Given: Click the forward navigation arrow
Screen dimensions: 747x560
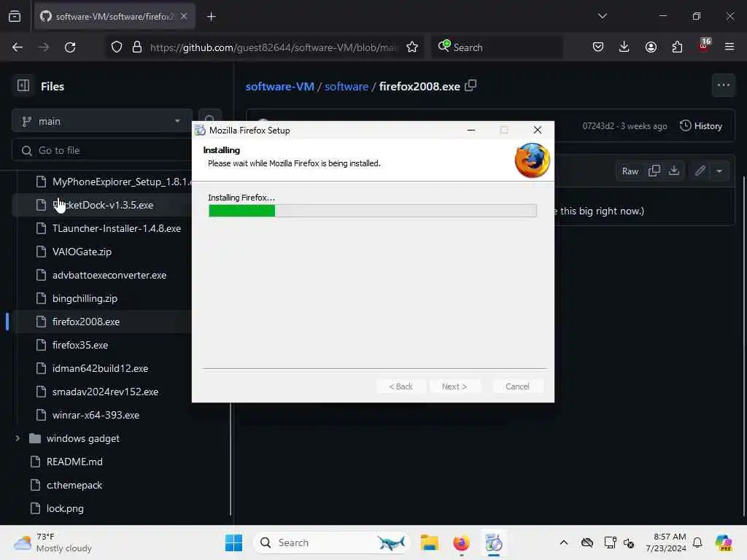Looking at the screenshot, I should pos(43,47).
